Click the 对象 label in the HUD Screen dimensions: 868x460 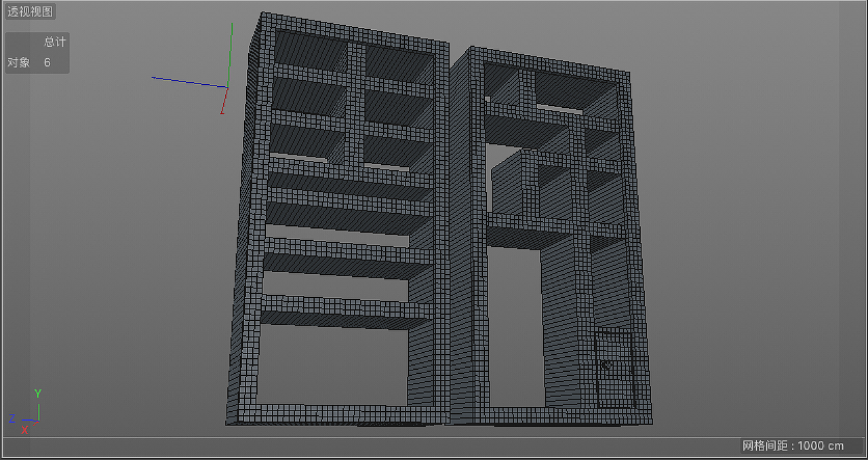click(x=19, y=62)
